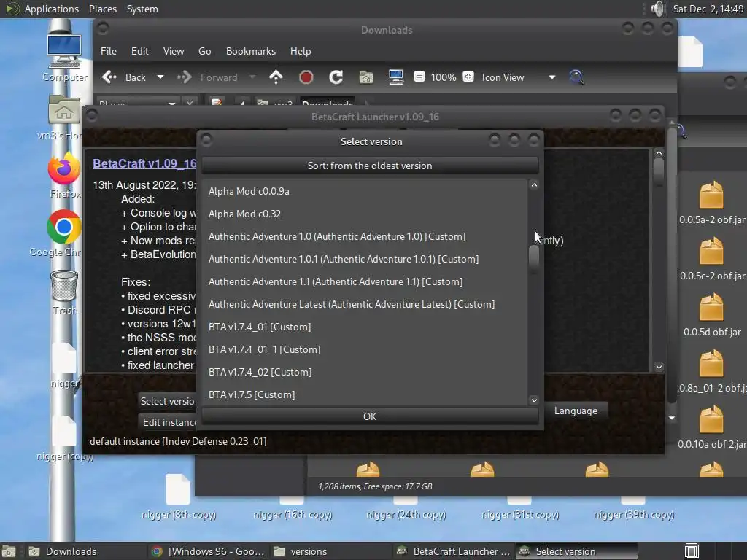Select the Google Chrome desktop icon
This screenshot has width=747, height=560.
(63, 233)
